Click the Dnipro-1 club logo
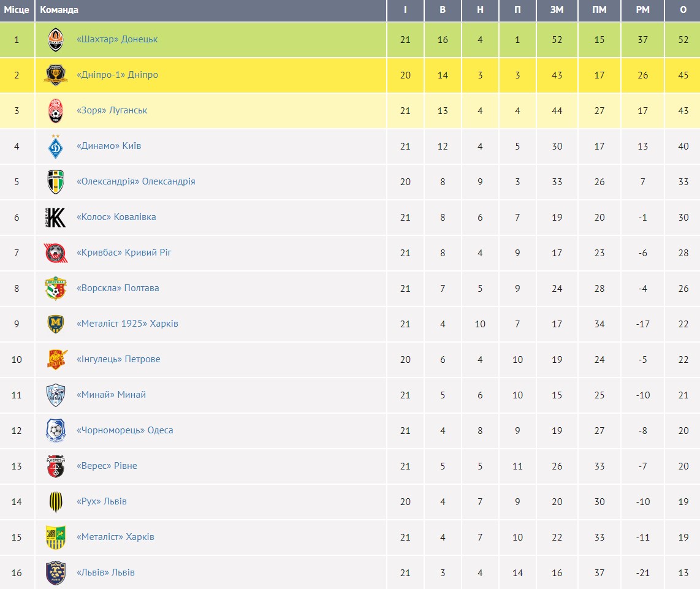The height and width of the screenshot is (589, 700). pos(56,75)
